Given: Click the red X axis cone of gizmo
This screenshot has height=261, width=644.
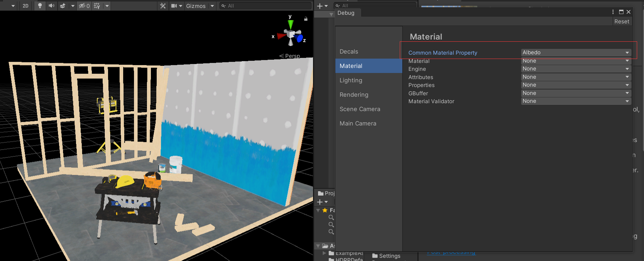Looking at the screenshot, I should (281, 36).
